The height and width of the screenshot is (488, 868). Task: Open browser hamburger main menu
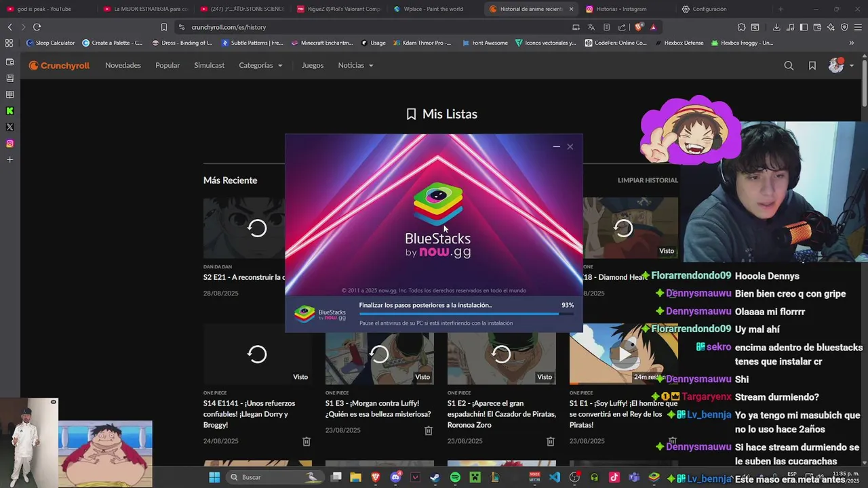(x=858, y=27)
